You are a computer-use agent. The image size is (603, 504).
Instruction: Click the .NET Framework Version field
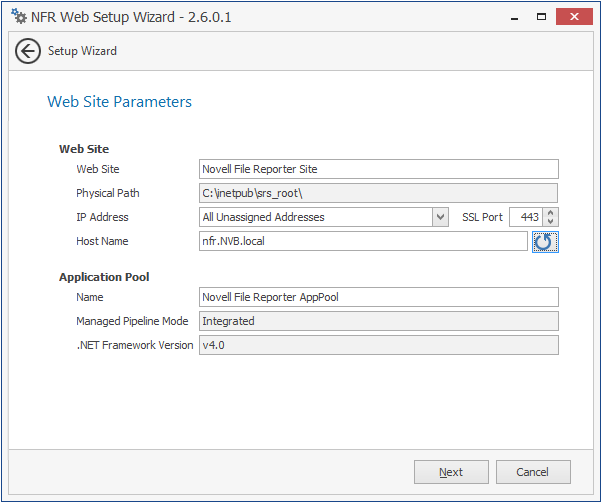[378, 345]
